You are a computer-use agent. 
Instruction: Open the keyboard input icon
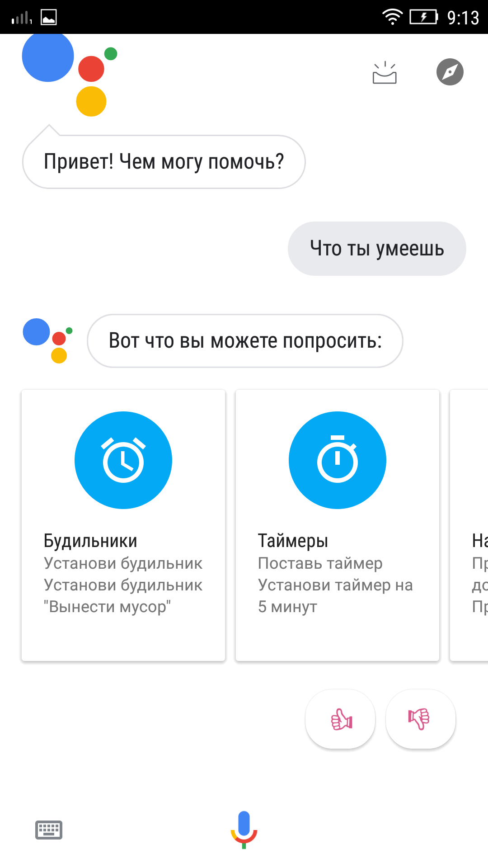tap(49, 830)
